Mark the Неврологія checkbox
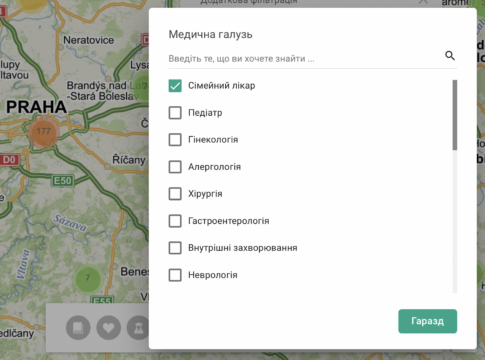Screen dimensions: 485x360 pyautogui.click(x=175, y=275)
